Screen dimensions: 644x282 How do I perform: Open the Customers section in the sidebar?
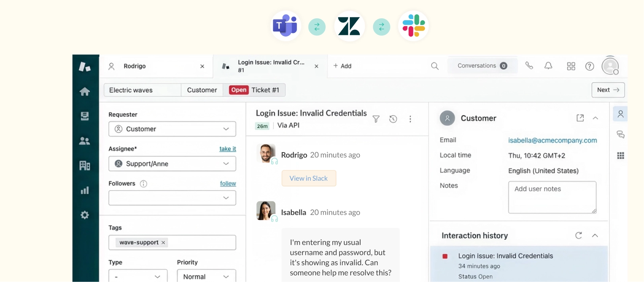tap(85, 141)
